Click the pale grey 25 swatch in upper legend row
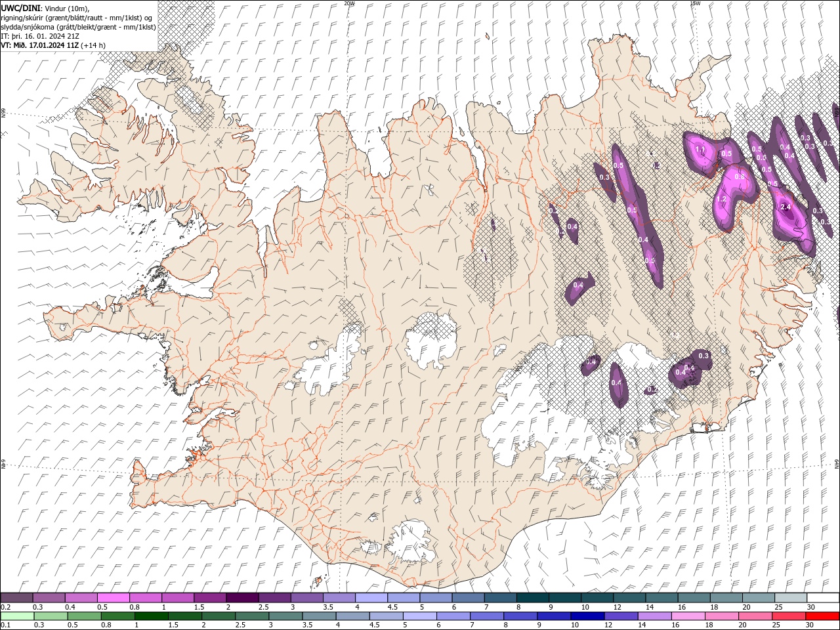The image size is (840, 630). coord(790,598)
